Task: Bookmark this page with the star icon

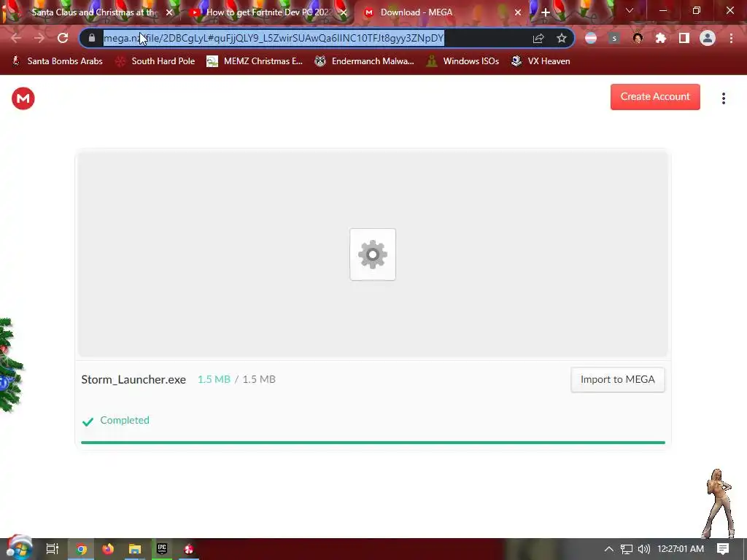Action: (562, 38)
